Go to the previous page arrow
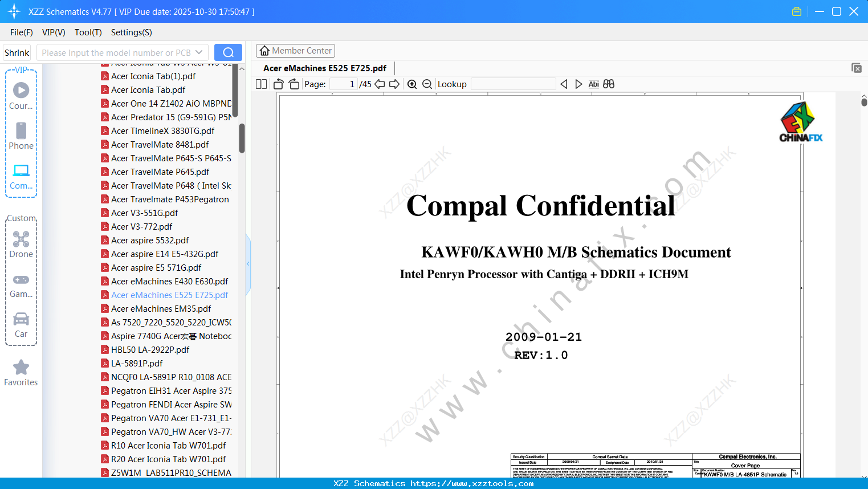 [x=380, y=84]
